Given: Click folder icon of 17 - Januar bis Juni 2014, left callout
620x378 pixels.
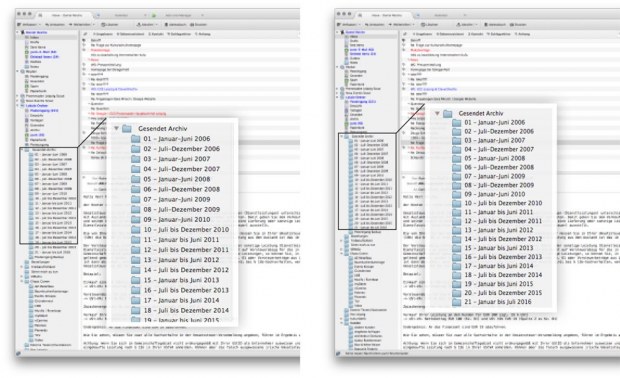Looking at the screenshot, I should point(136,300).
